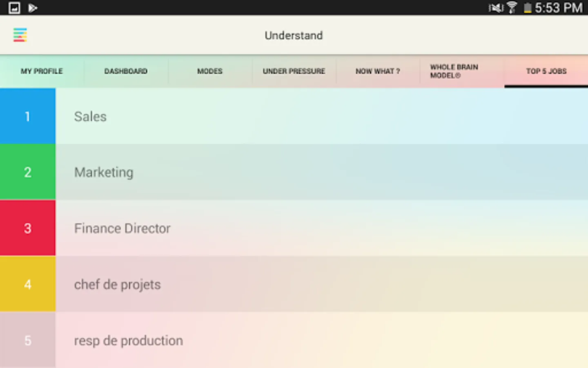Go to the Under Pressure tab

tap(294, 71)
